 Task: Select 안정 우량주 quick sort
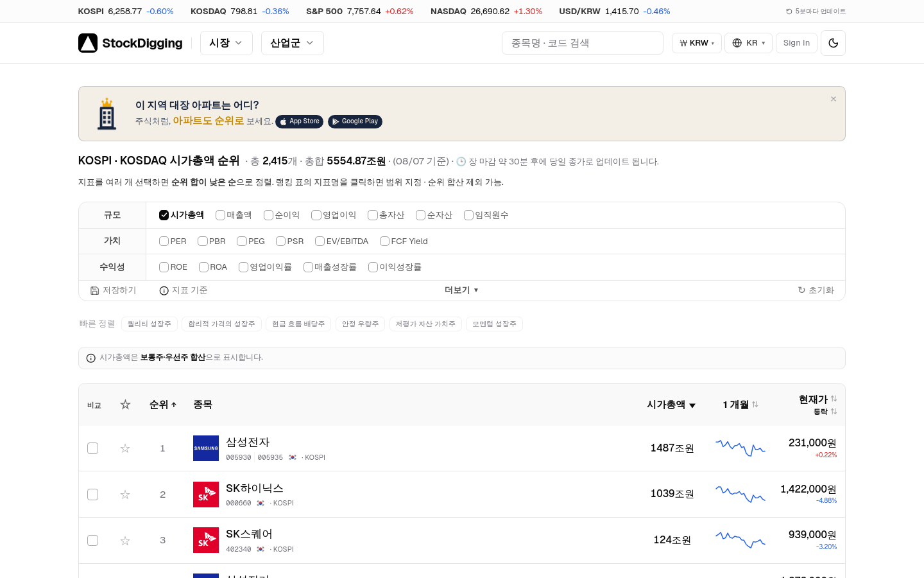point(360,324)
